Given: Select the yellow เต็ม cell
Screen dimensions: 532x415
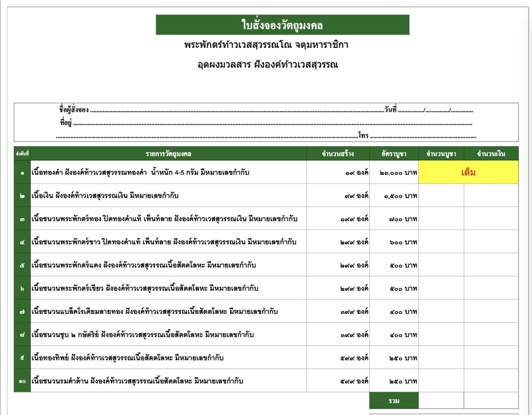Looking at the screenshot, I should (467, 172).
